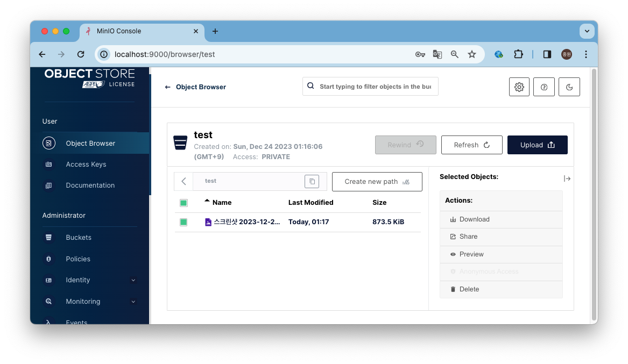
Task: Collapse the Selected Objects panel arrow icon
Action: 567,179
